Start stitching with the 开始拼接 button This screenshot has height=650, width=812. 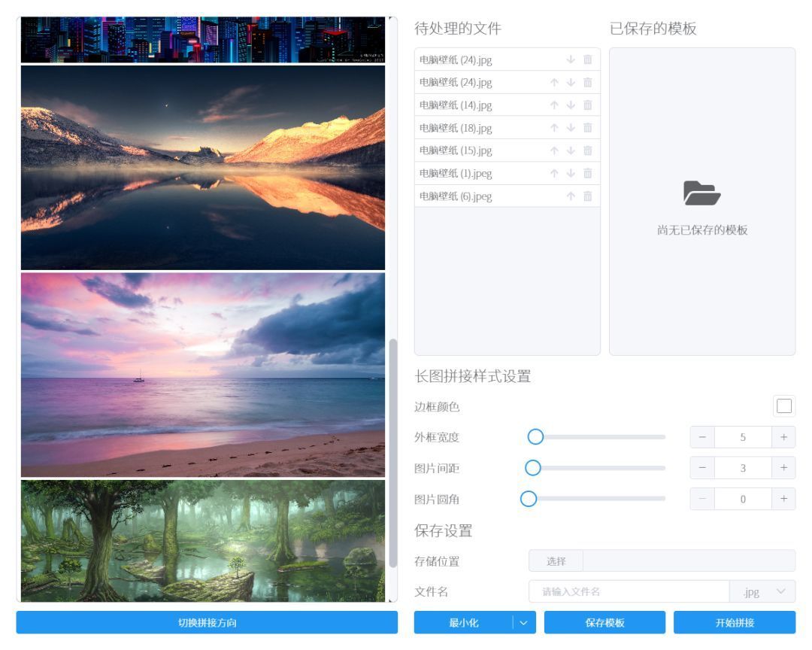pos(735,622)
